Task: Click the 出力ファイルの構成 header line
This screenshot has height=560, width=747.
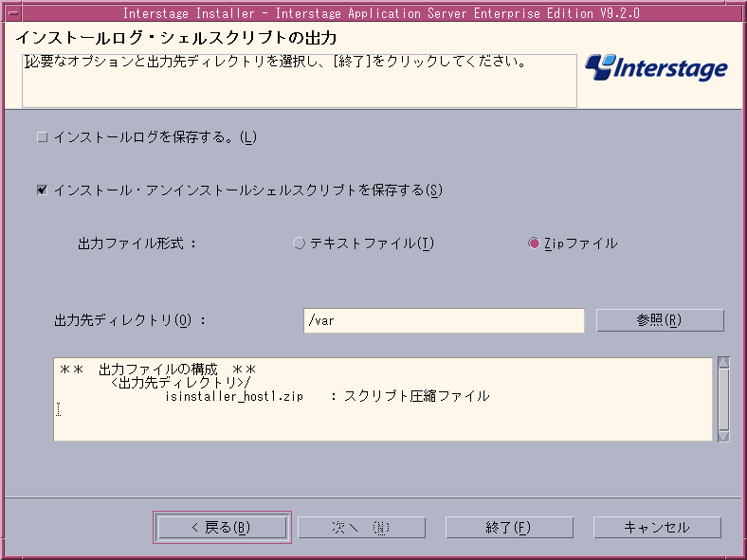Action: coord(158,369)
